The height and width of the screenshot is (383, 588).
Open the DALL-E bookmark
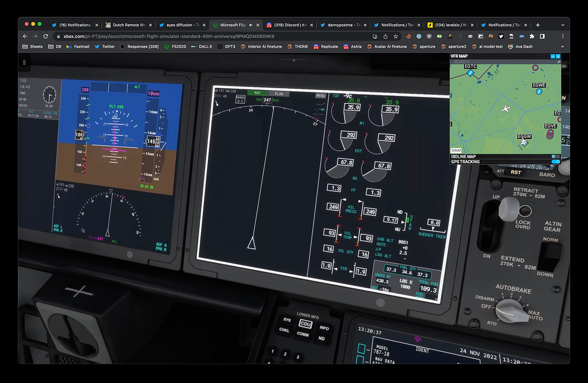(x=202, y=46)
